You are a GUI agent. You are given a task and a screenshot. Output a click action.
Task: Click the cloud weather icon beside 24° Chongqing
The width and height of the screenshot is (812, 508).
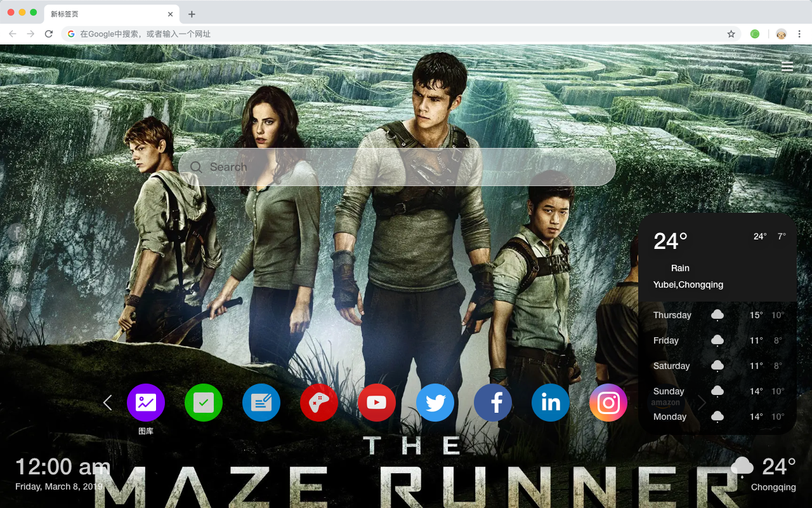(742, 468)
